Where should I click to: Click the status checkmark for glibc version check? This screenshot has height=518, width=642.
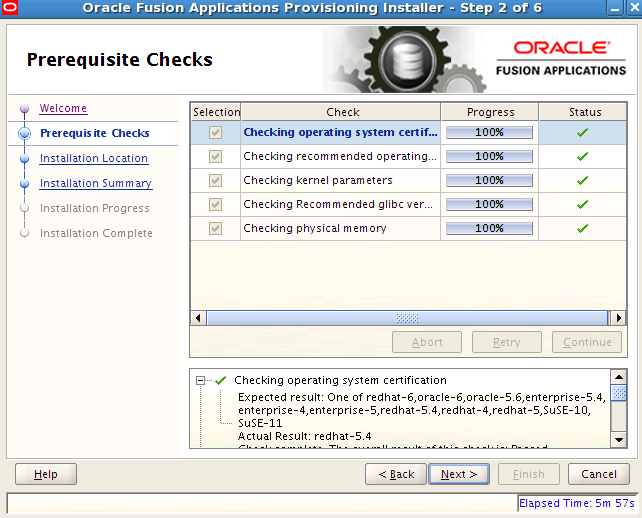point(583,204)
